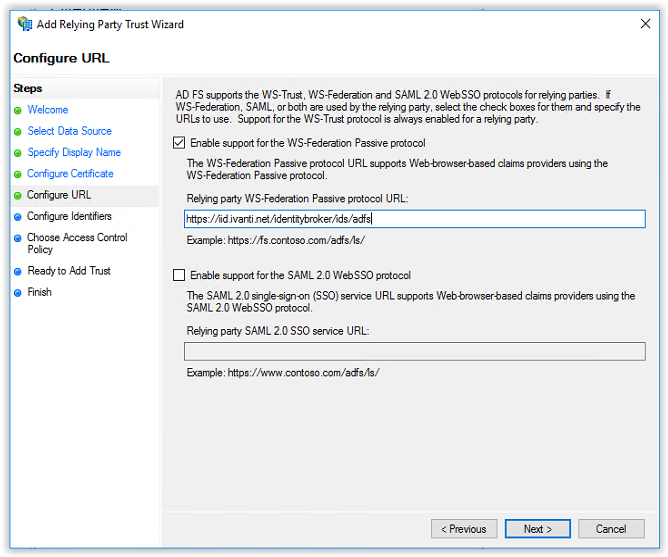Cancel the wizard

click(611, 529)
